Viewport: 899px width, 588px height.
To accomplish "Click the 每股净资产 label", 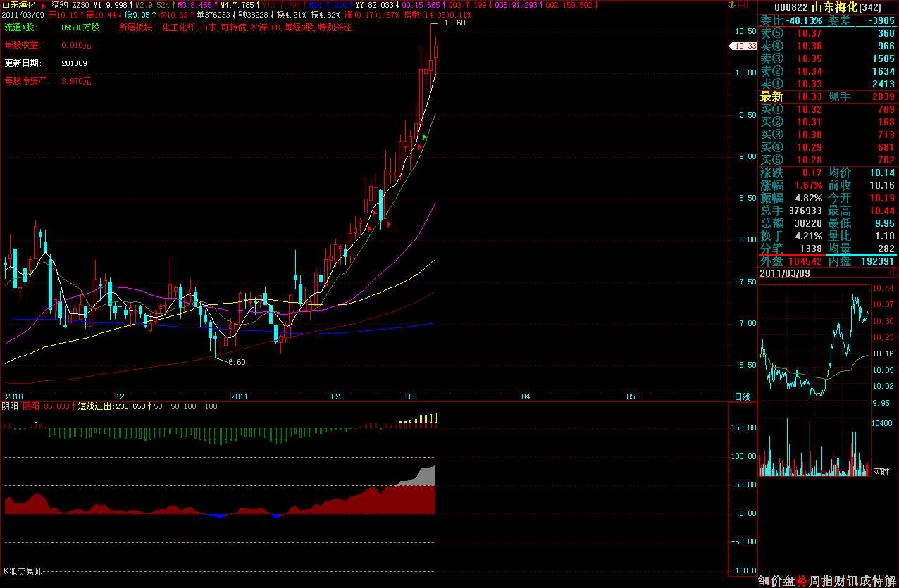I will (26, 81).
